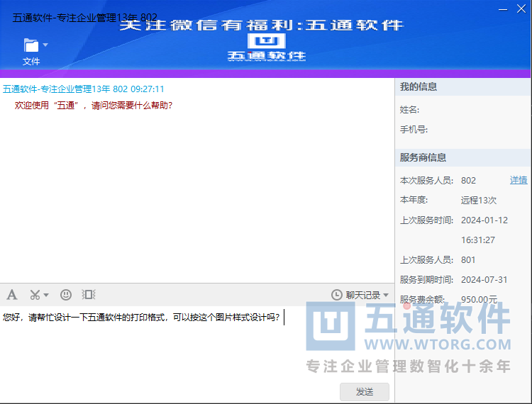Click the 远程13次 value

point(479,201)
